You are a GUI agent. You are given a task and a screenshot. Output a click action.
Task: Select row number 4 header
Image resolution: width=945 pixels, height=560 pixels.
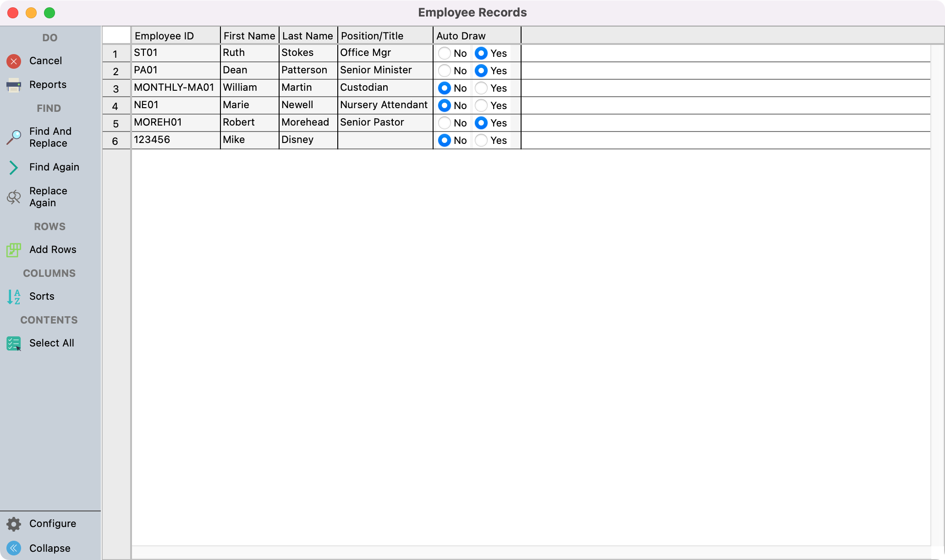point(115,106)
